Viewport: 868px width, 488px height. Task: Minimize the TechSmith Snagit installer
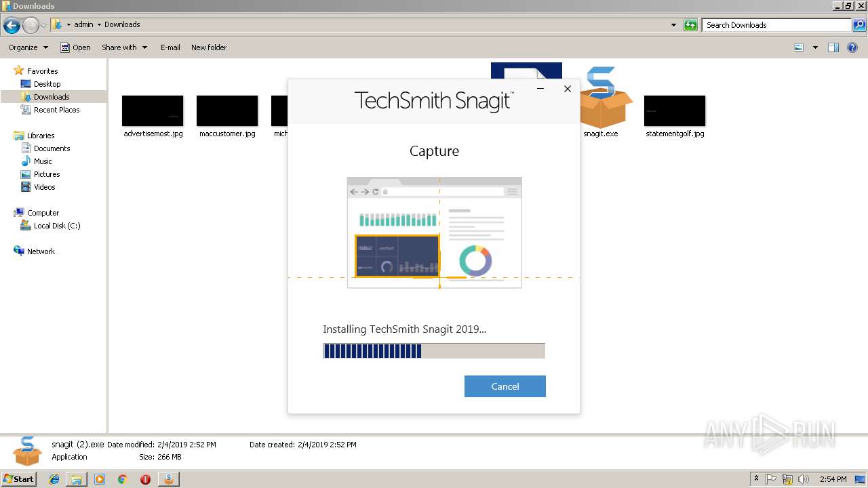pos(540,88)
